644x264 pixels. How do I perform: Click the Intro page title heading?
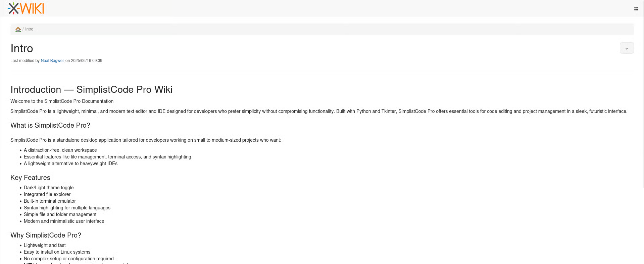coord(21,48)
